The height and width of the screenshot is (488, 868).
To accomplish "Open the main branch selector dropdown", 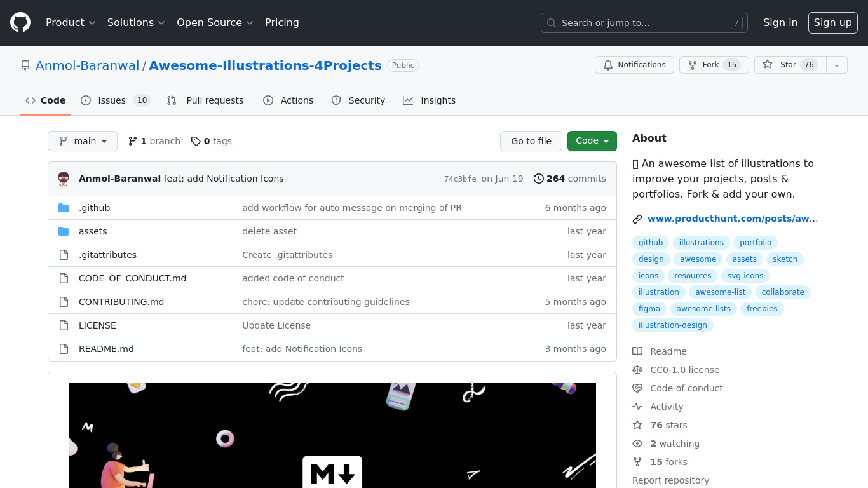I will (83, 141).
